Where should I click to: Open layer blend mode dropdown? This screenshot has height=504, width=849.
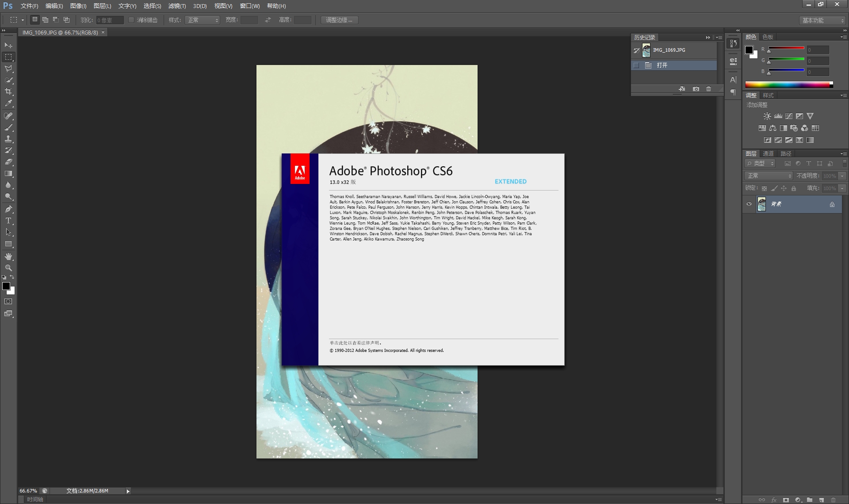(x=769, y=176)
